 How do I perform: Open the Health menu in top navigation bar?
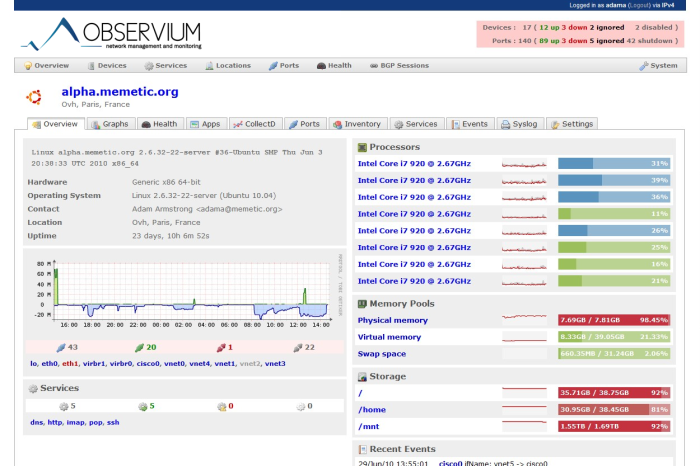[334, 66]
